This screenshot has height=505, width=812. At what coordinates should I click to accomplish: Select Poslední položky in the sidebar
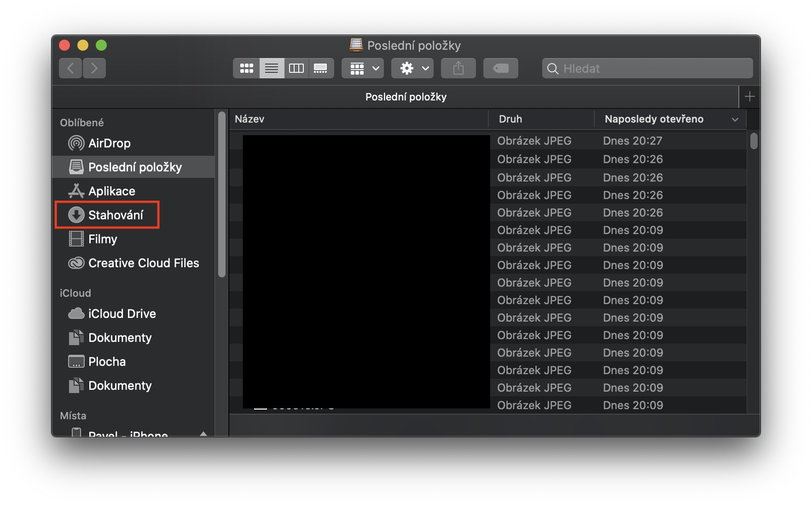[x=133, y=167]
